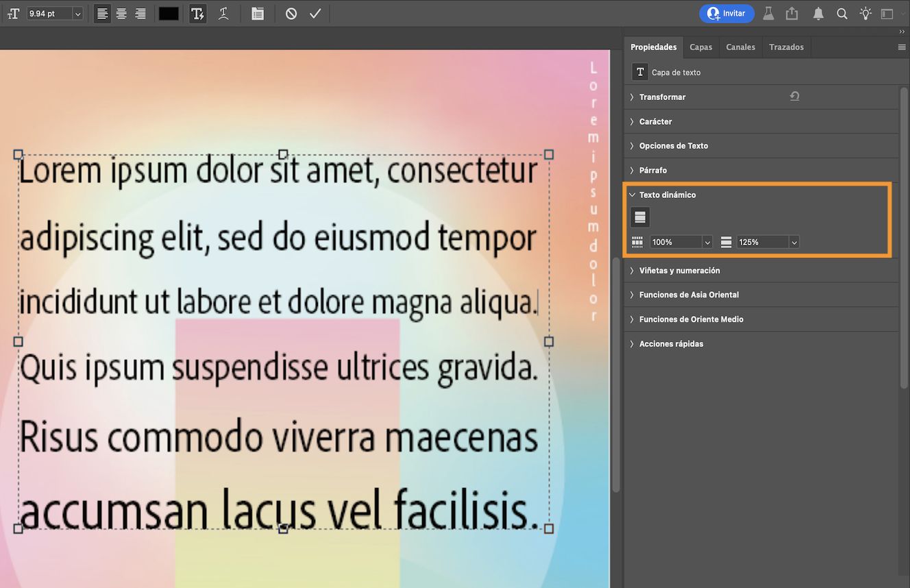Open the 9.94 pt font size dropdown
Image resolution: width=910 pixels, height=588 pixels.
(77, 13)
